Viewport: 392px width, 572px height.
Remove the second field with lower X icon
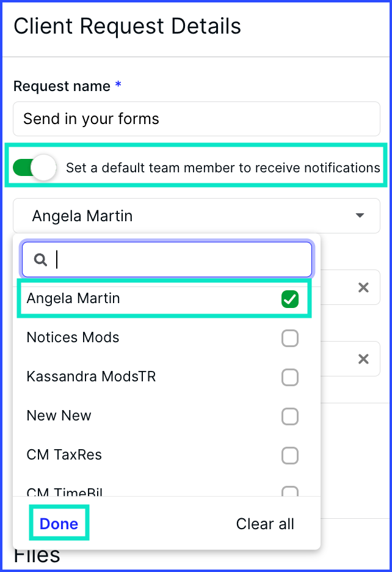pyautogui.click(x=363, y=359)
